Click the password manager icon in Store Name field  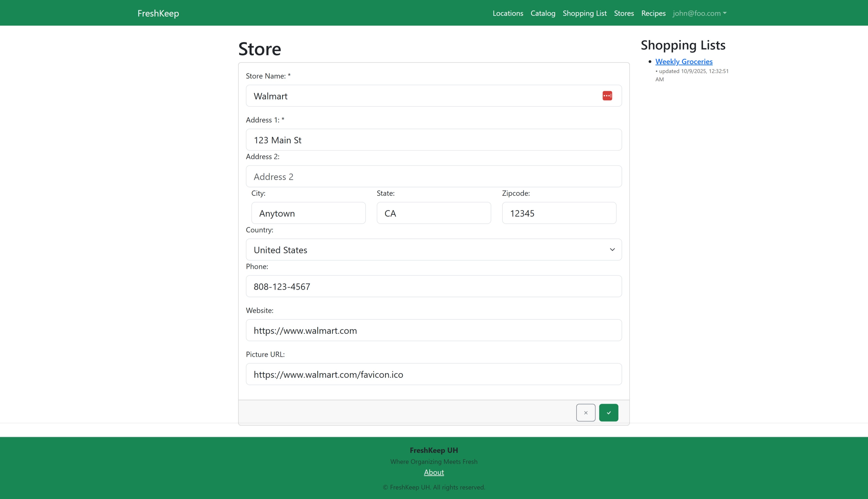point(607,96)
